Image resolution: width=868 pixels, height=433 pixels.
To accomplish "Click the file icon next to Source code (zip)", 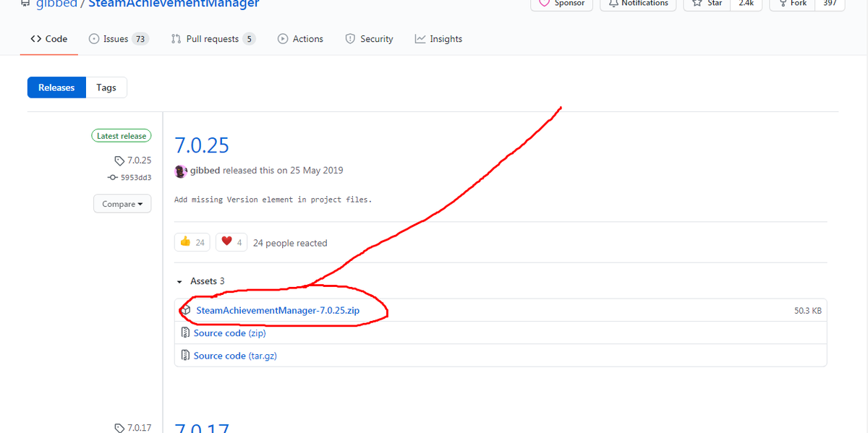I will (x=185, y=333).
